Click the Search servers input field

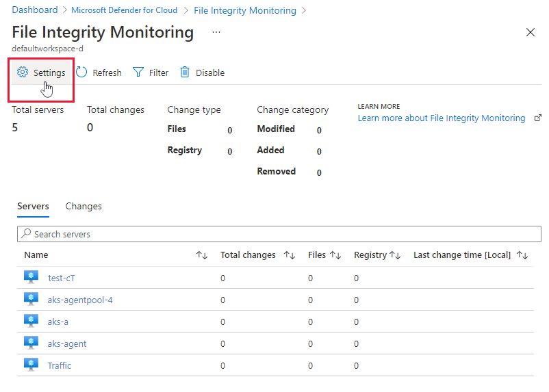point(279,234)
